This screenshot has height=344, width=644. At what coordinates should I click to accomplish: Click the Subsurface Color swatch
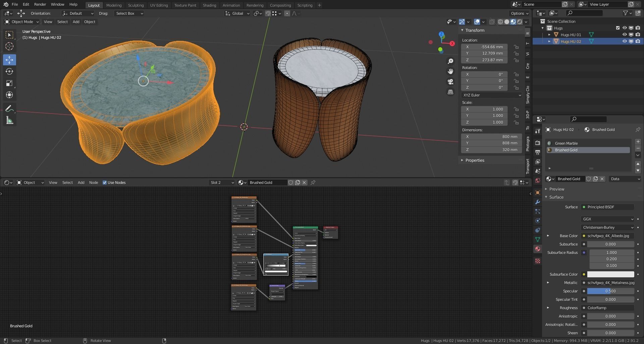[x=610, y=274]
